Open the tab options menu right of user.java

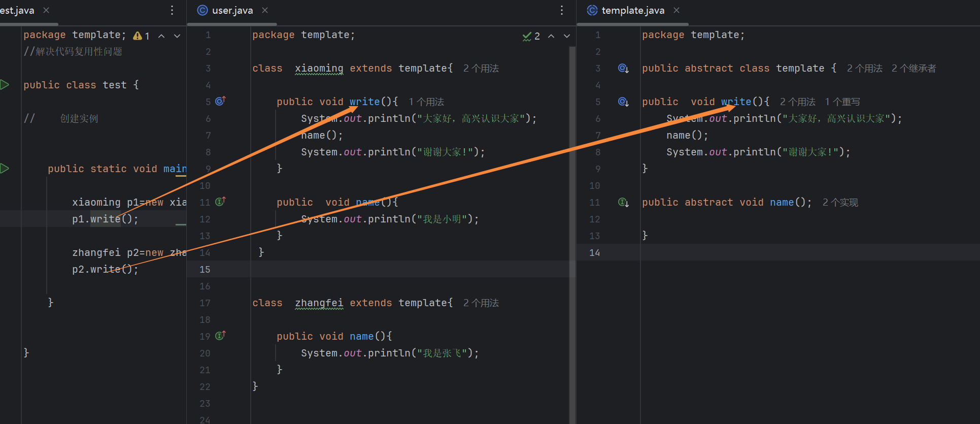(x=561, y=10)
